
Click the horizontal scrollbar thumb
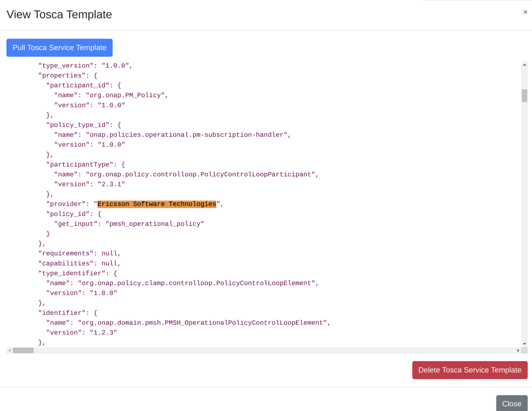[23, 350]
